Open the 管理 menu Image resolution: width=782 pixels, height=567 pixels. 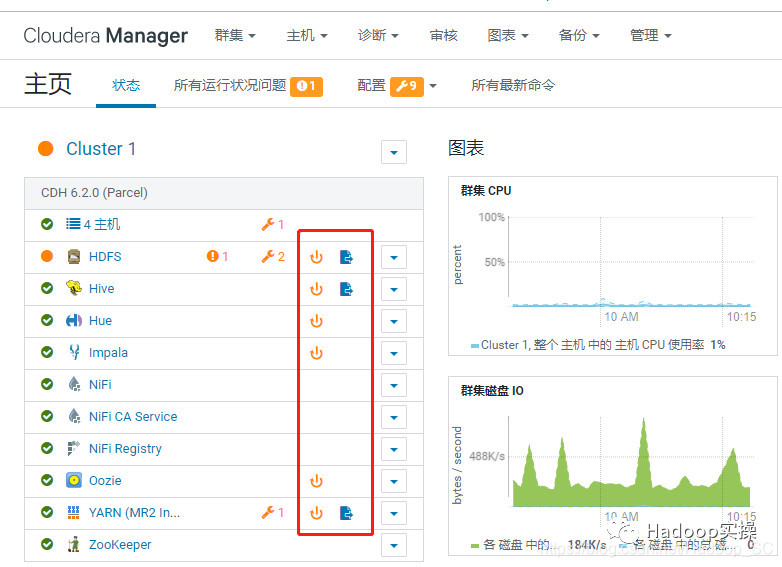click(651, 35)
